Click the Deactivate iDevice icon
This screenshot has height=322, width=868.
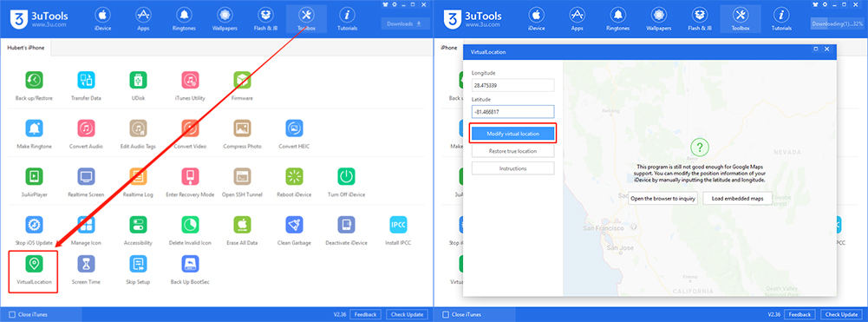[x=346, y=225]
